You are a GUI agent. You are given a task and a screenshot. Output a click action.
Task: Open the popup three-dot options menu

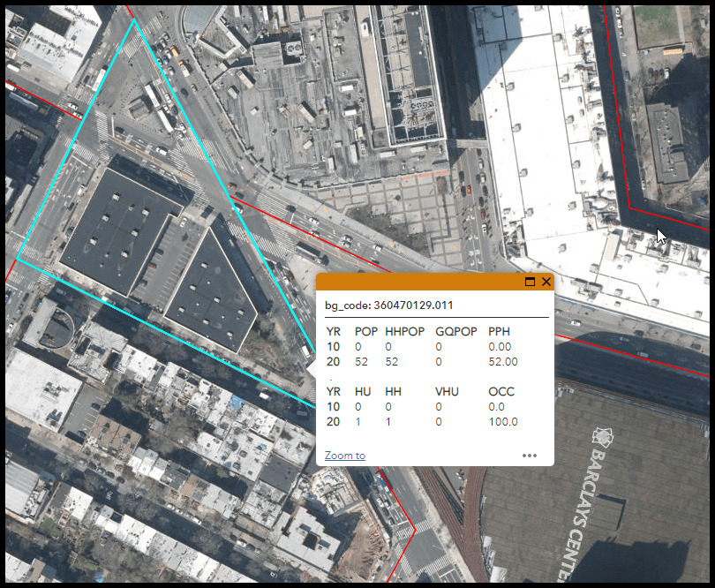point(530,456)
